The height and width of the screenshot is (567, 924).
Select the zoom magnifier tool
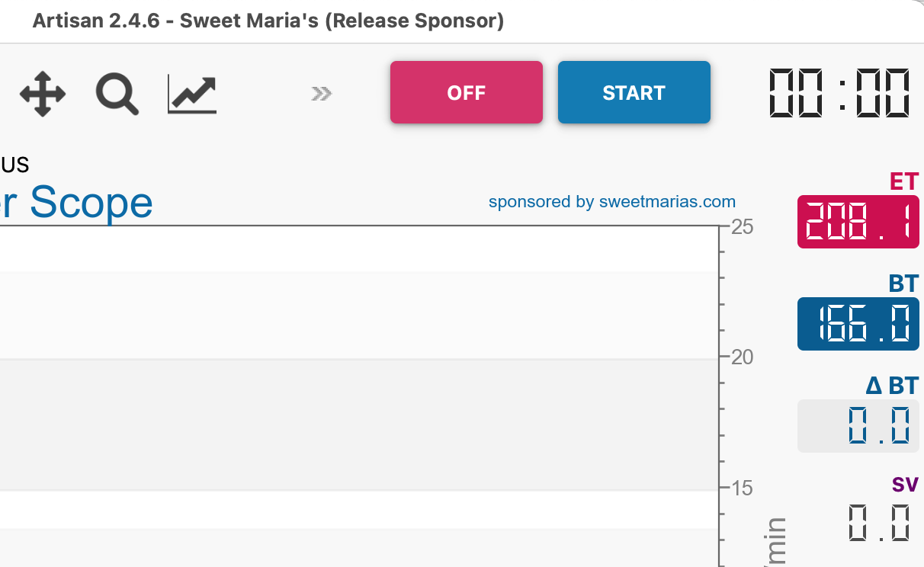[x=116, y=93]
